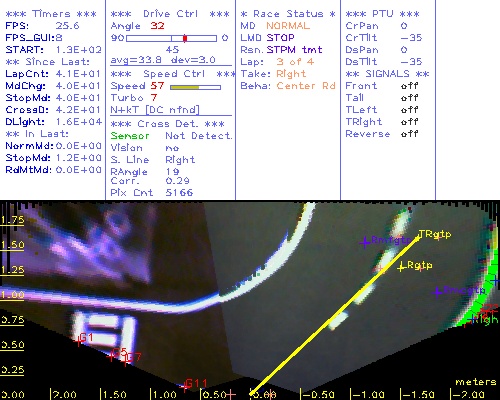Toggle the Tail signal off value
Screen dimensions: 500x400
click(409, 98)
